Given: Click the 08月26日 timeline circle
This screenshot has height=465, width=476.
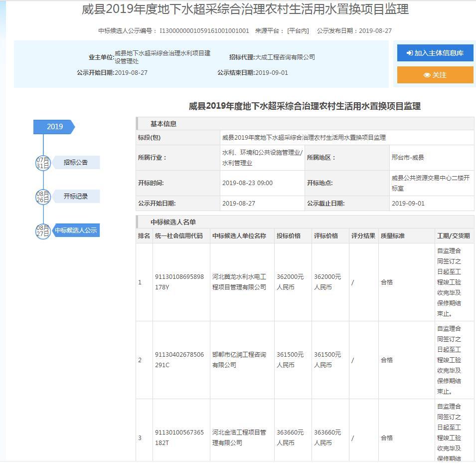Looking at the screenshot, I should pos(43,197).
